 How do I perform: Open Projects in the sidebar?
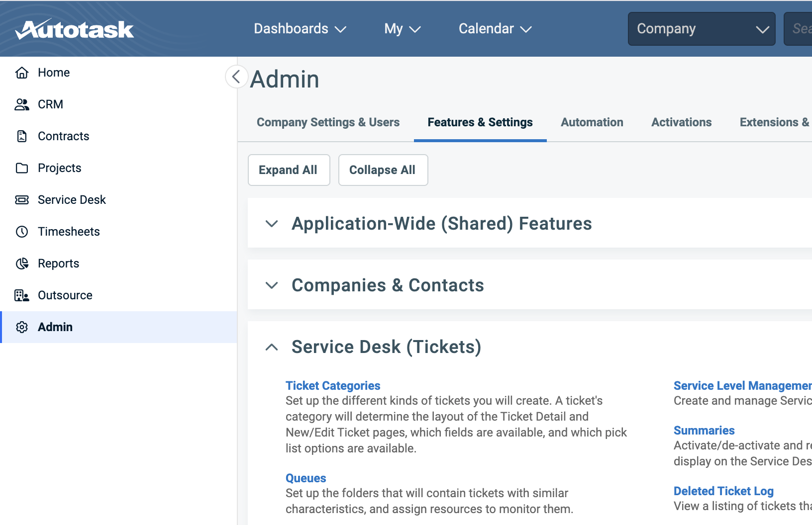coord(118,168)
